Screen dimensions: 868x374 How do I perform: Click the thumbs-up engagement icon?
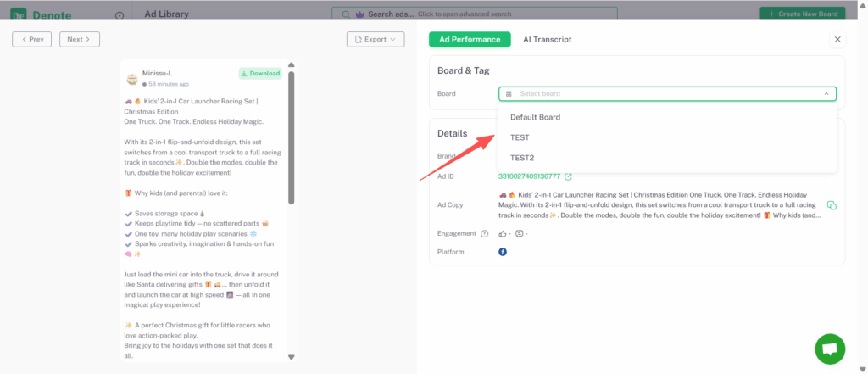coord(503,234)
